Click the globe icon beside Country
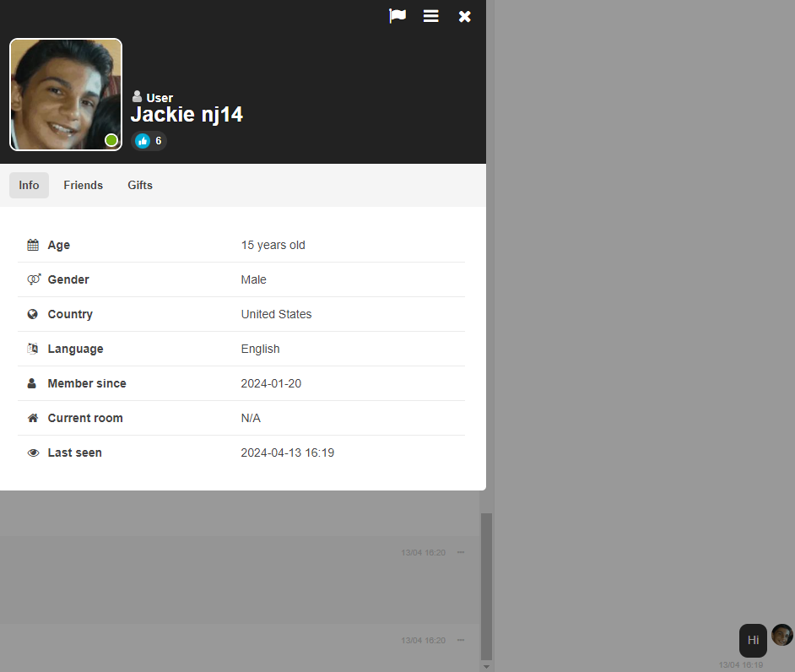 tap(33, 314)
